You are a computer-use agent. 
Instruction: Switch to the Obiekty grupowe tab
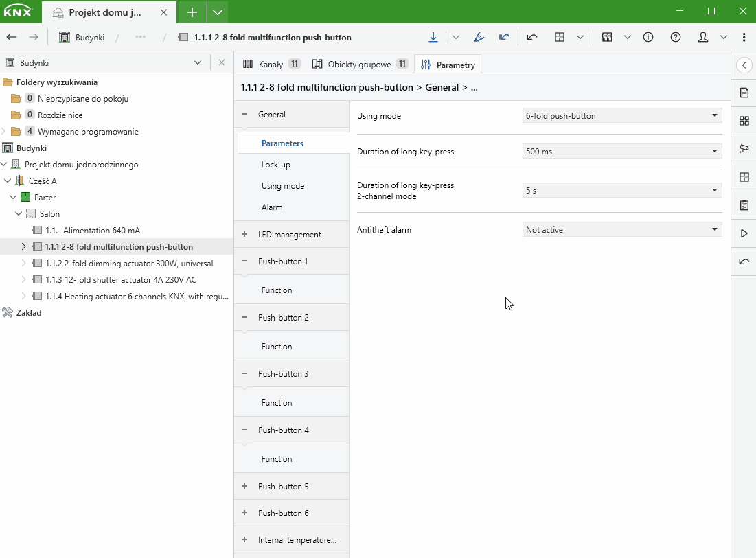359,65
